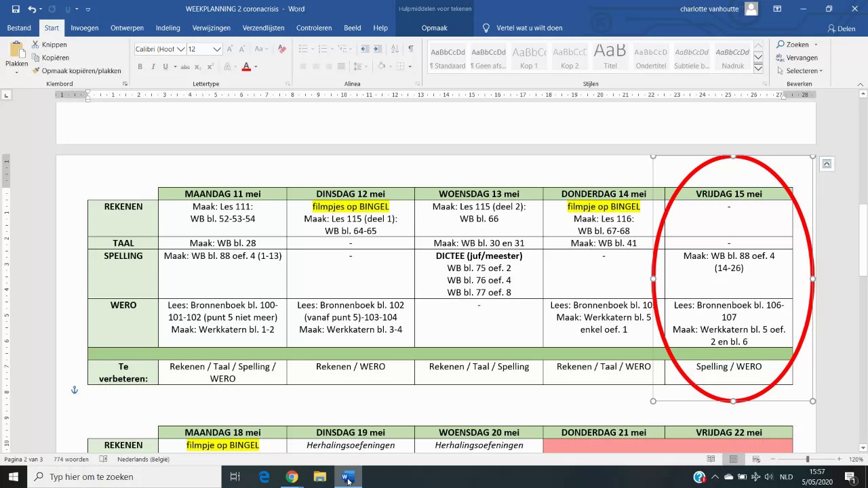The image size is (868, 488).
Task: Apply the Kop 1 style
Action: point(529,56)
